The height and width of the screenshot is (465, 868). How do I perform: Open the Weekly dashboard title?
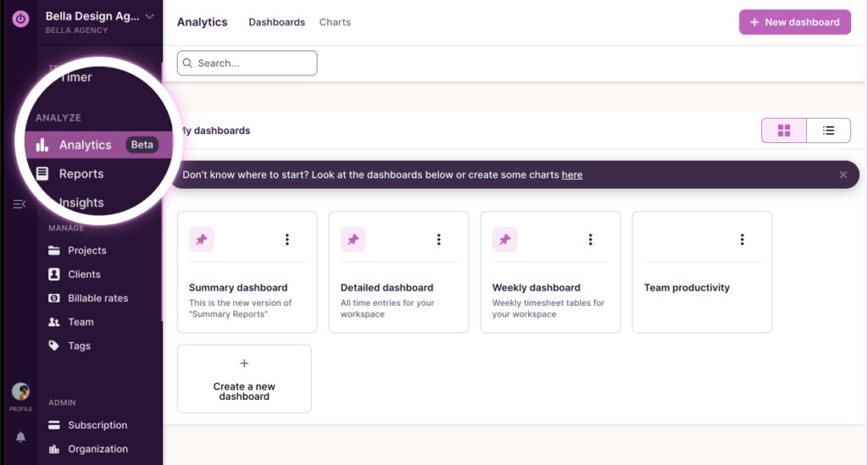click(537, 287)
